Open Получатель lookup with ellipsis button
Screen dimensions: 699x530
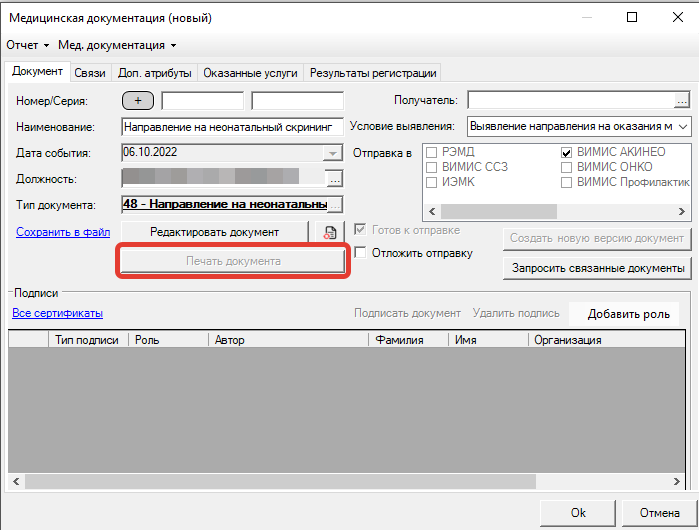pos(682,100)
